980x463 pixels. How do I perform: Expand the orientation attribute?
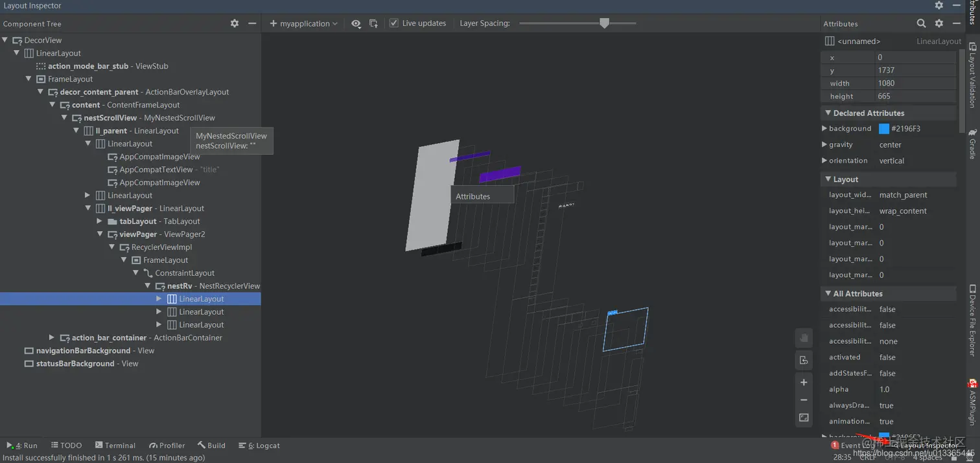[x=824, y=161]
